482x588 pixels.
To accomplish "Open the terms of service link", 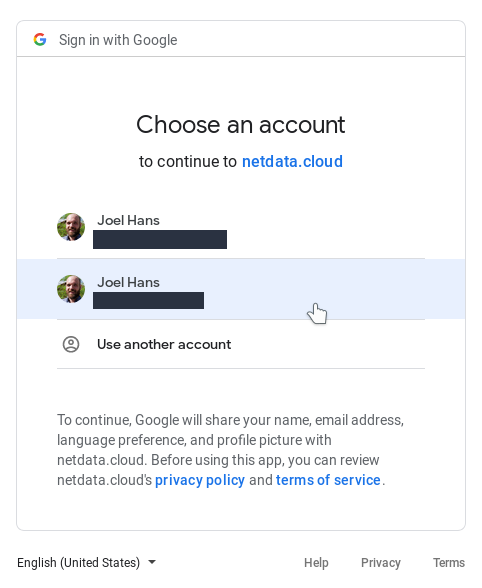I will (x=328, y=480).
